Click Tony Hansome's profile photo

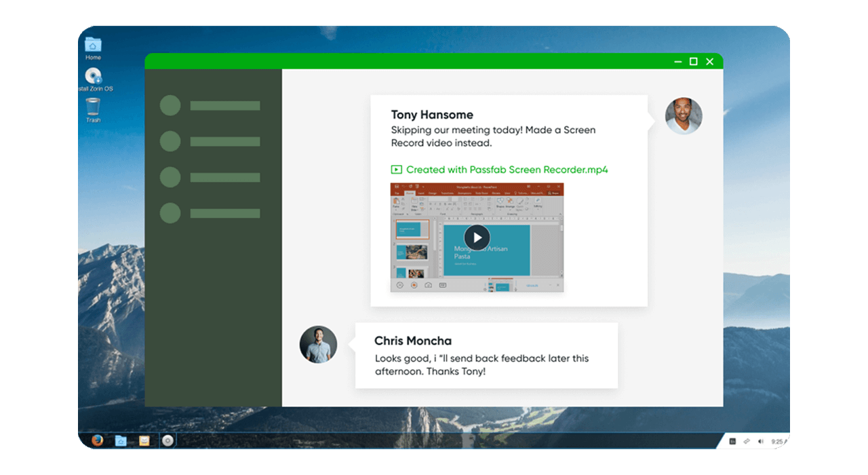(x=683, y=116)
